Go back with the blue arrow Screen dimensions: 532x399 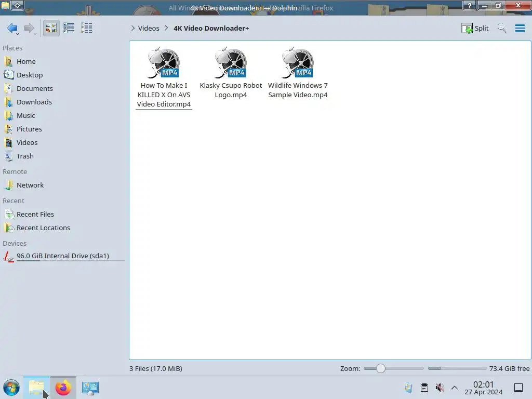[12, 28]
